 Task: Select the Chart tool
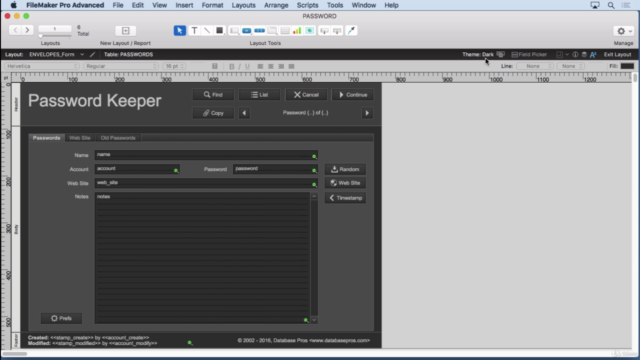click(297, 31)
